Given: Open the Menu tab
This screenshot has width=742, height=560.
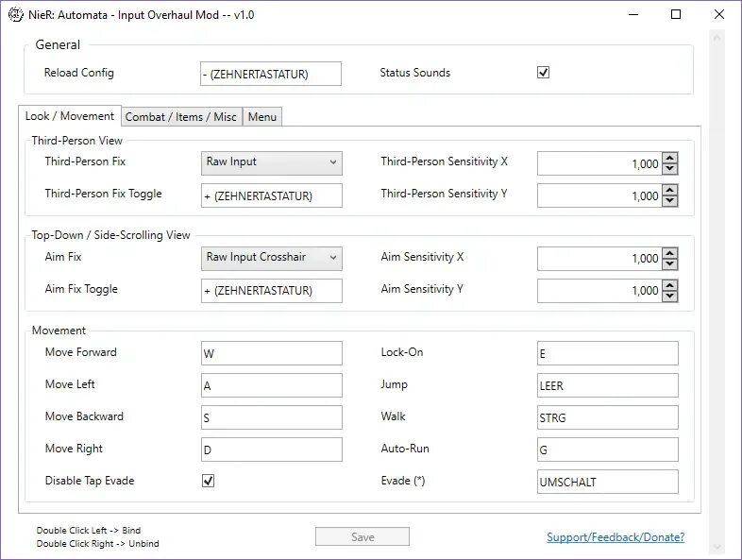Looking at the screenshot, I should pos(262,117).
